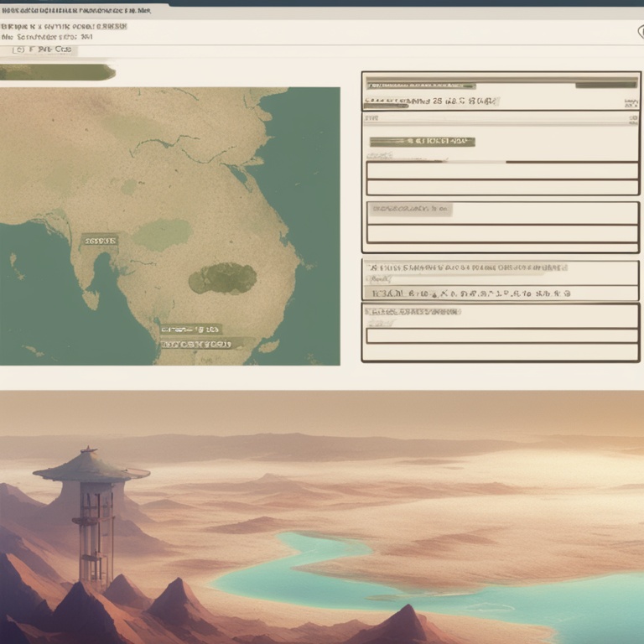Click the circular icon at top-right corner

[639, 32]
